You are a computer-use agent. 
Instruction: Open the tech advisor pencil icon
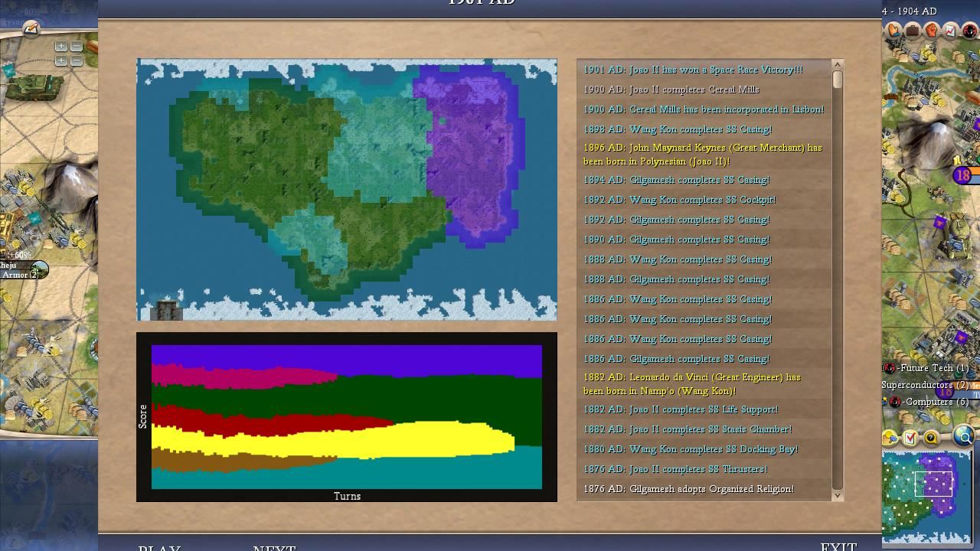pyautogui.click(x=31, y=29)
